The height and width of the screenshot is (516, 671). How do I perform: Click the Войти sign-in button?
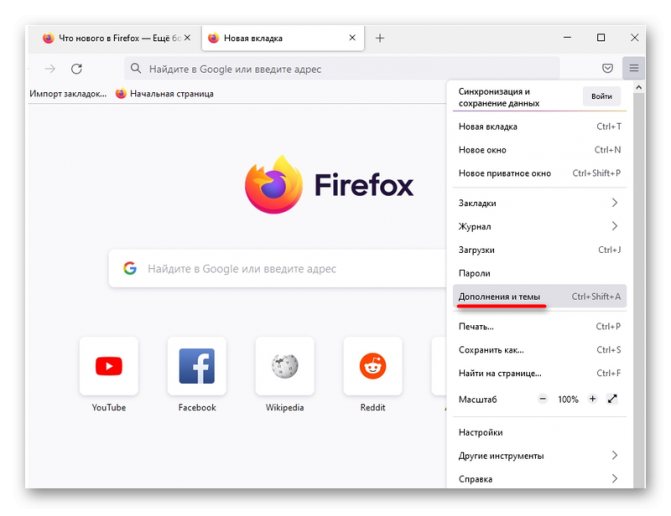pyautogui.click(x=602, y=96)
